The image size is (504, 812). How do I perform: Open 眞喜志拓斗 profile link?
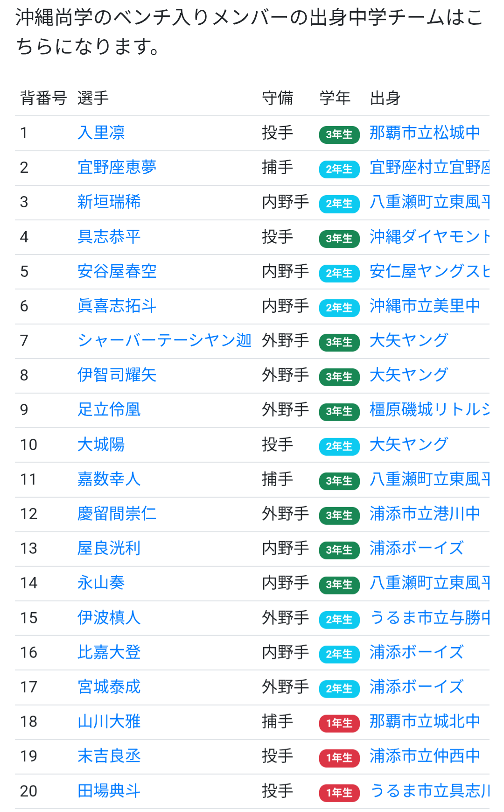(x=117, y=306)
